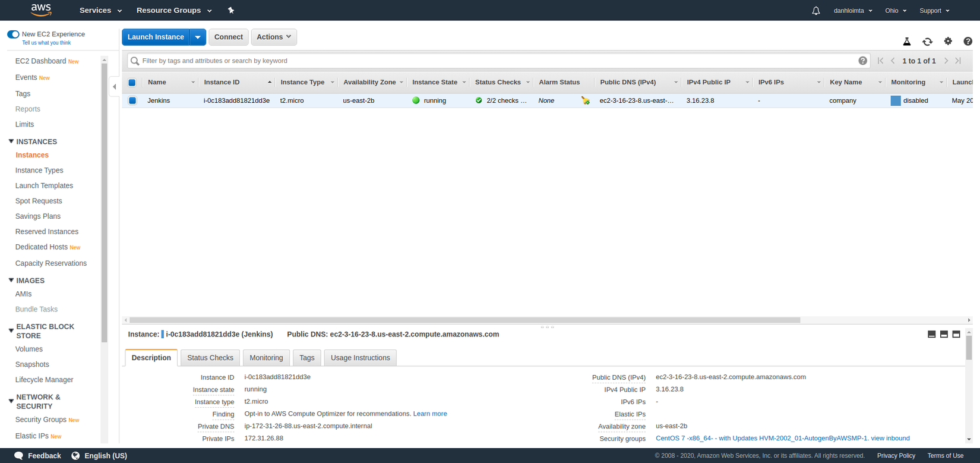This screenshot has height=463, width=980.
Task: Open the English (US) language selector
Action: [x=106, y=456]
